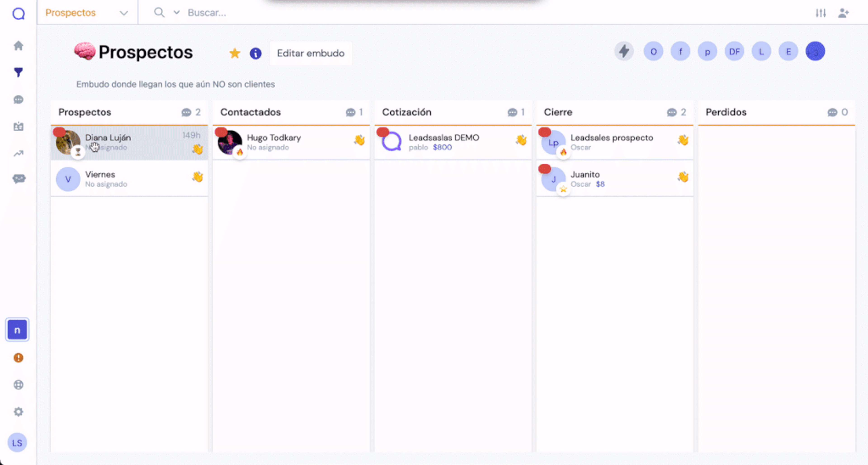Select the p user avatar filter
868x465 pixels.
tap(707, 52)
